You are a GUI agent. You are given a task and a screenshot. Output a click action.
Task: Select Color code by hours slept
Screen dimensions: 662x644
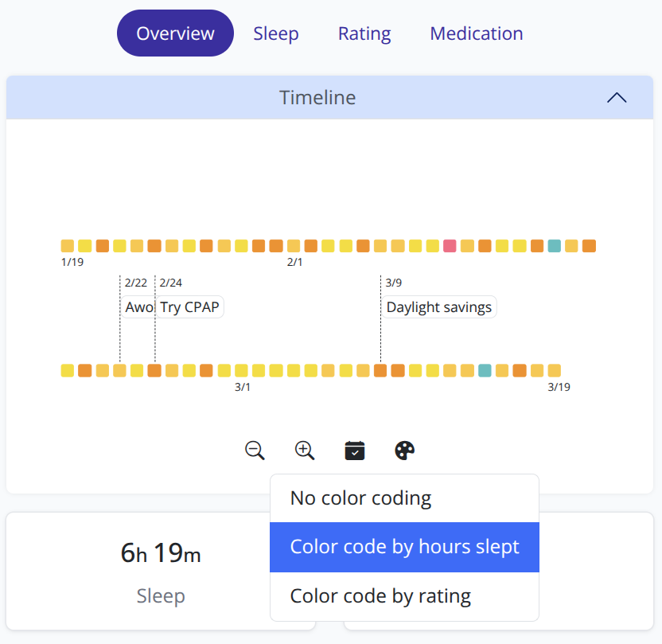click(x=404, y=547)
